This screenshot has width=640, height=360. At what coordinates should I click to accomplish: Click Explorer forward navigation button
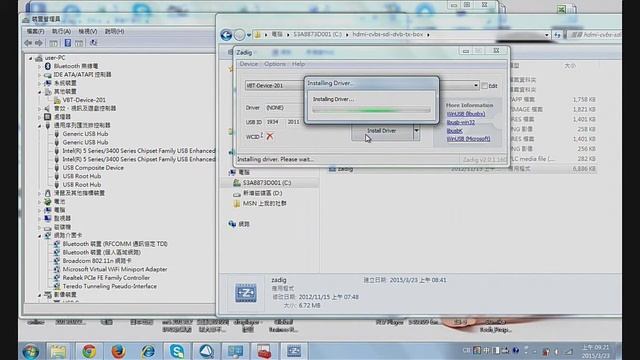click(240, 35)
